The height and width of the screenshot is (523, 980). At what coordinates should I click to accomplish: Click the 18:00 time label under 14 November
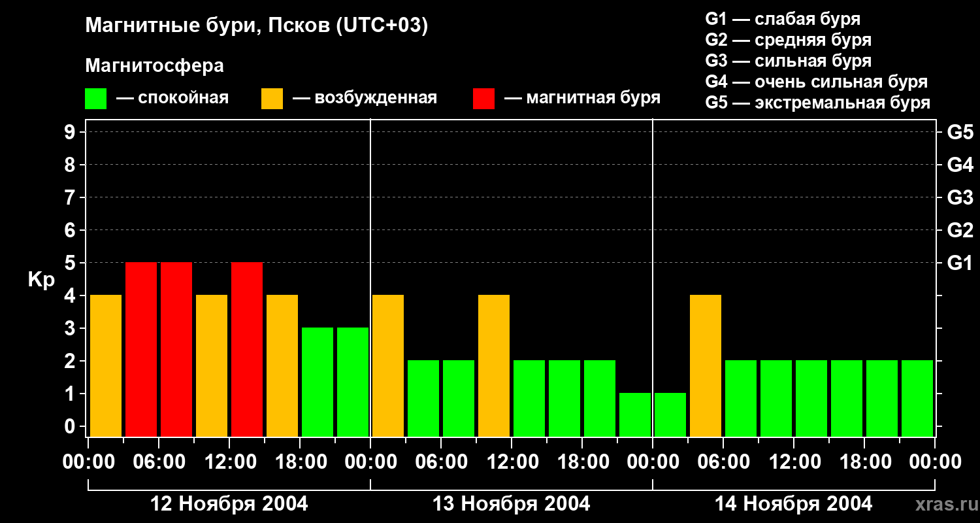(864, 462)
